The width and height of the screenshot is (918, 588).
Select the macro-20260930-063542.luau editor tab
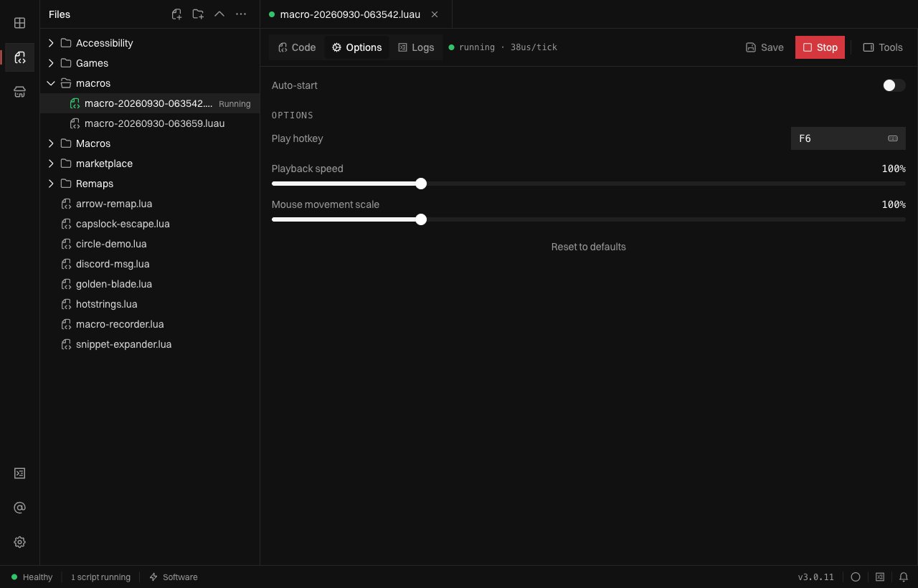pyautogui.click(x=356, y=14)
